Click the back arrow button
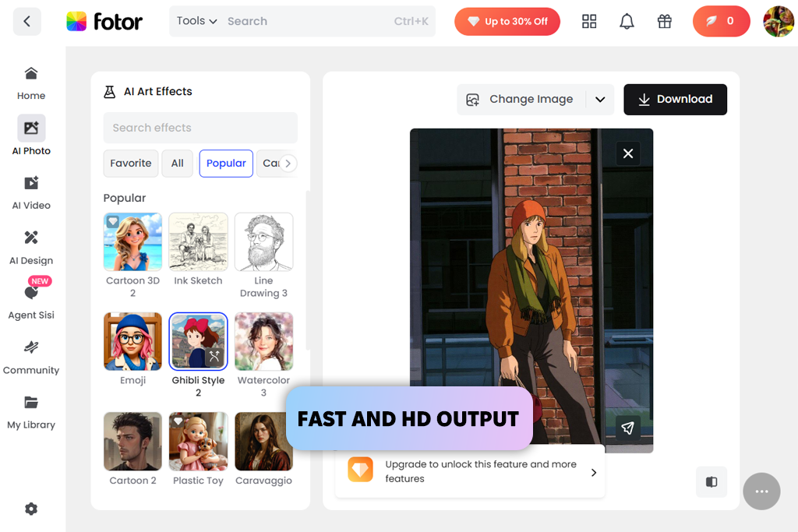The image size is (798, 532). pyautogui.click(x=27, y=21)
